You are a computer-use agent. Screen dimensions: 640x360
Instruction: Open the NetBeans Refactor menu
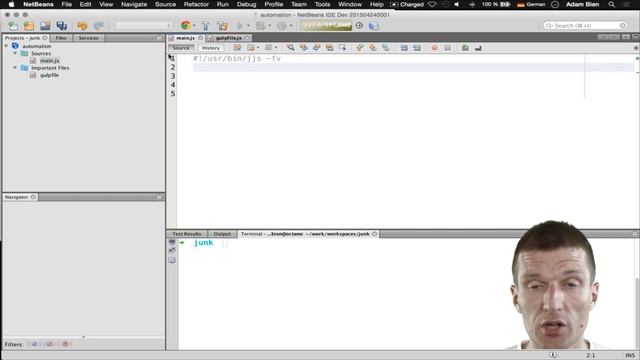click(196, 4)
